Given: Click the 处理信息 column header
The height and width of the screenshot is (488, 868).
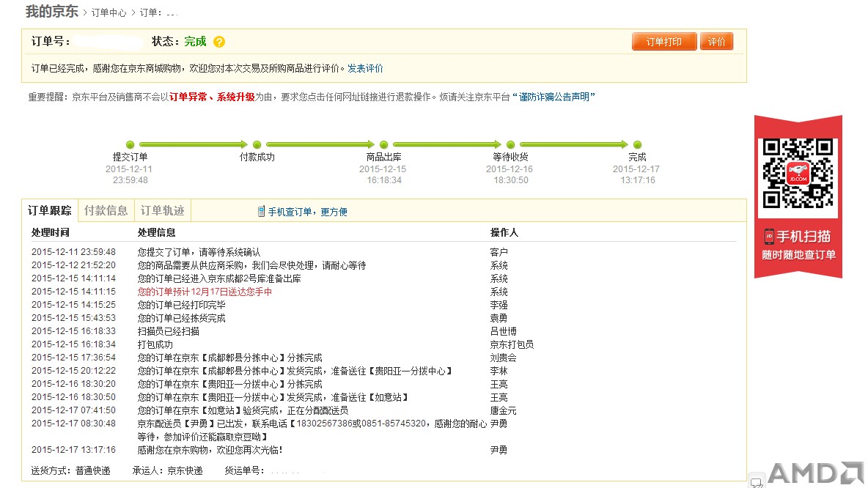Looking at the screenshot, I should (157, 232).
